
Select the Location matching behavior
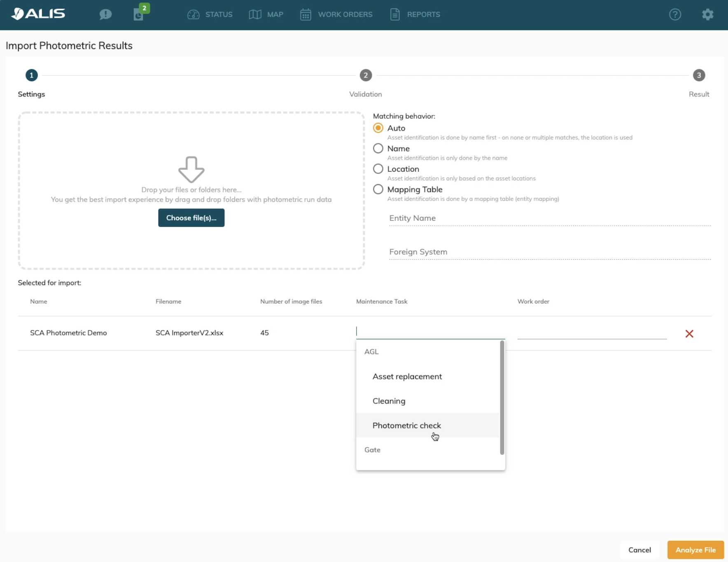coord(378,169)
